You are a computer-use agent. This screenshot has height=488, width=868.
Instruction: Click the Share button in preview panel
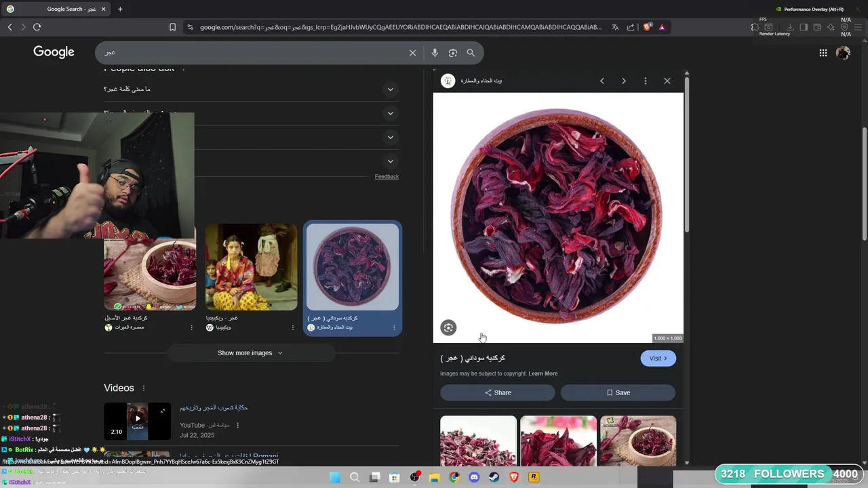498,392
